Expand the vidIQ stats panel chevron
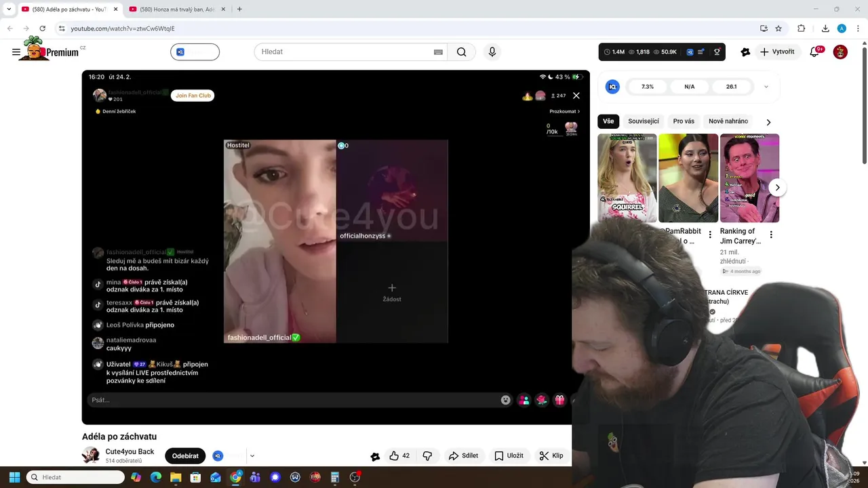The image size is (868, 488). [766, 87]
